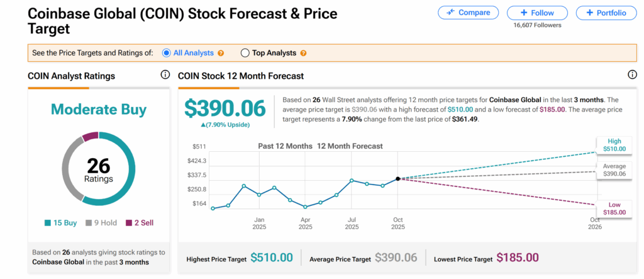Click the Average $390.06 forecast label

coord(613,170)
